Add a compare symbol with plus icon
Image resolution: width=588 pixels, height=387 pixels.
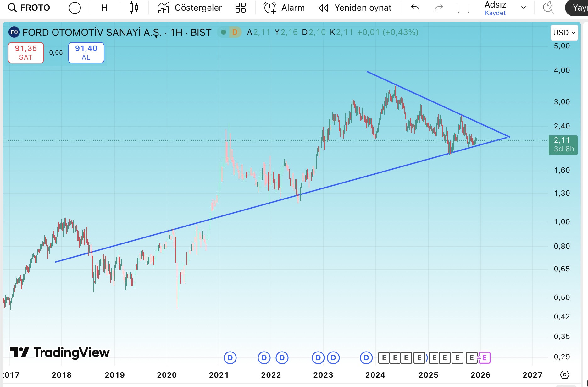coord(75,8)
